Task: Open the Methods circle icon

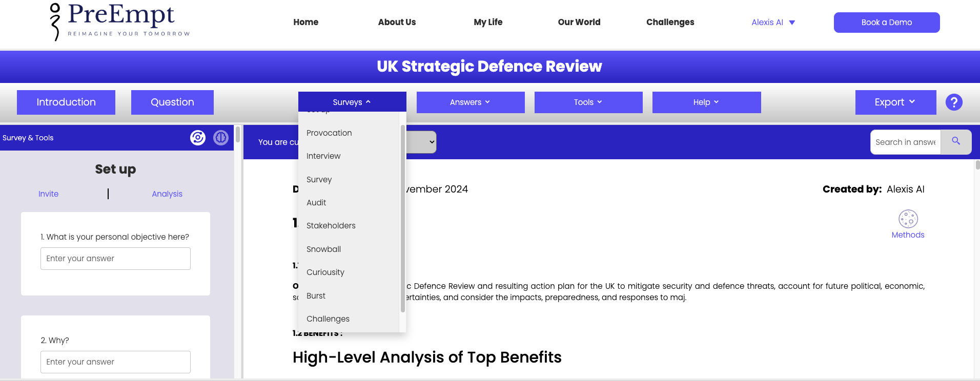Action: 908,219
